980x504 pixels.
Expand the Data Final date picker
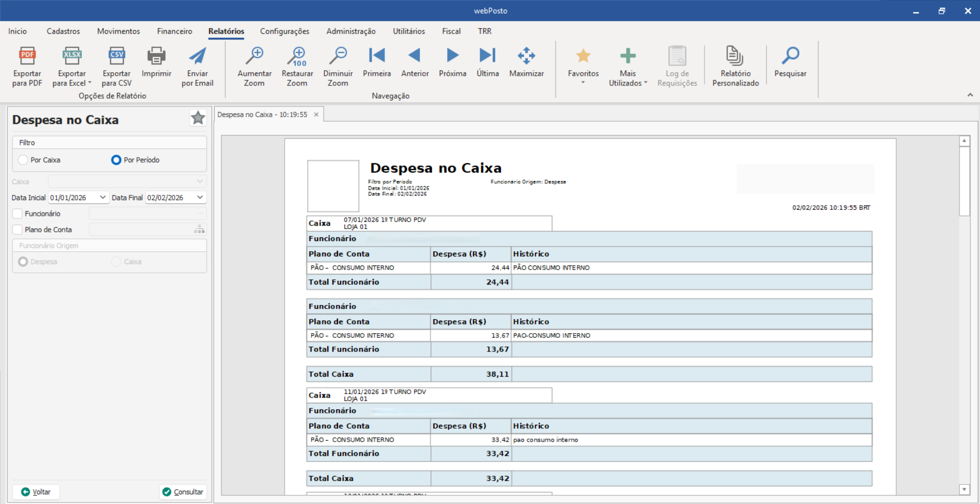[x=200, y=198]
